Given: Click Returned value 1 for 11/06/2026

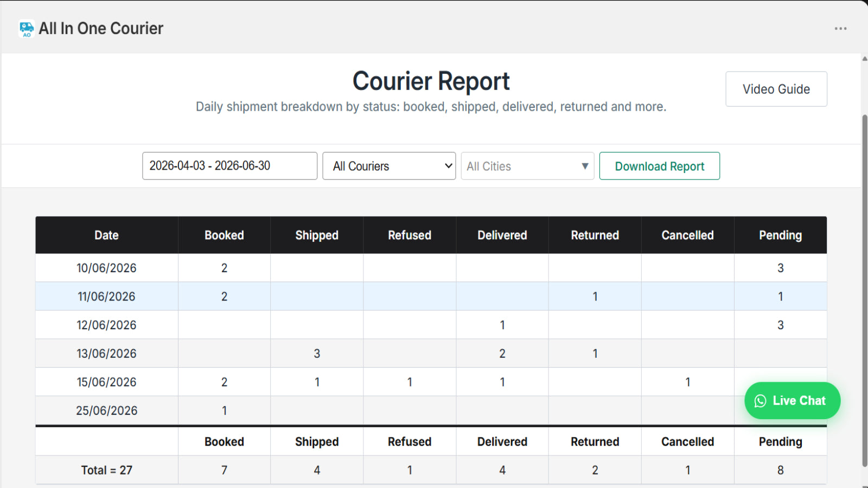Looking at the screenshot, I should tap(595, 297).
